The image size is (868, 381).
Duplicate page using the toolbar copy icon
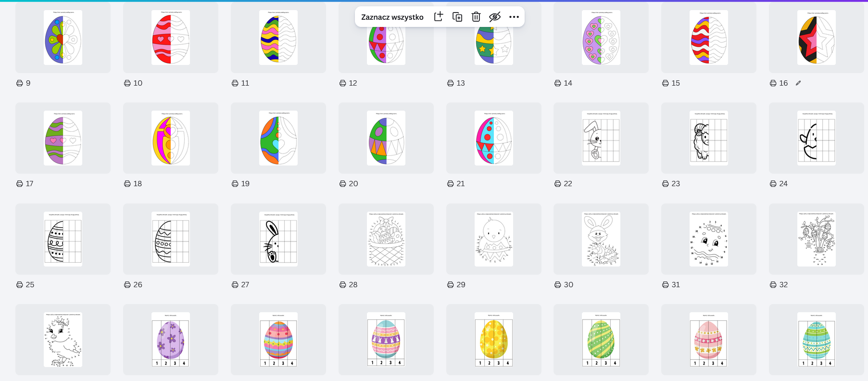457,17
